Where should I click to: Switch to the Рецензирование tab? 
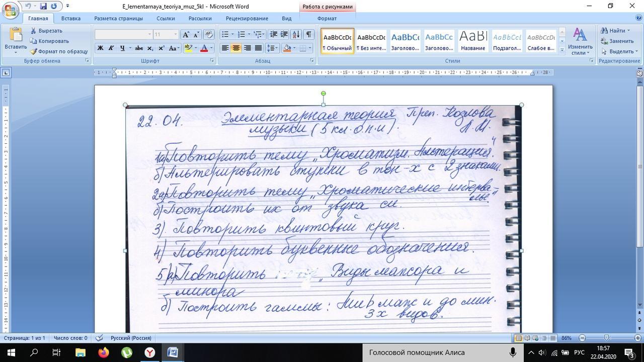coord(247,18)
